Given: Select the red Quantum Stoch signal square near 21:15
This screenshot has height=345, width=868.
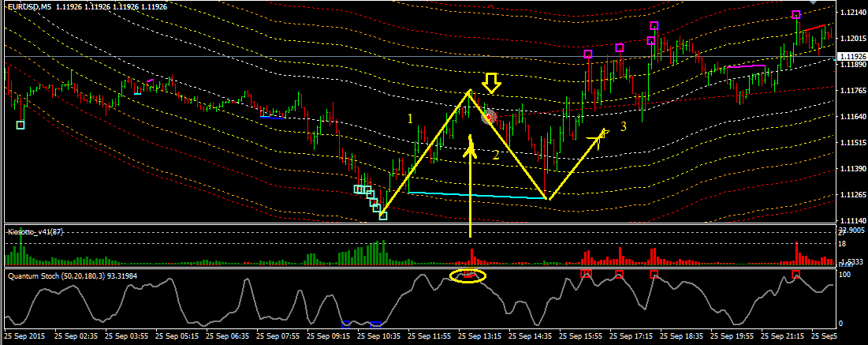Looking at the screenshot, I should click(796, 274).
